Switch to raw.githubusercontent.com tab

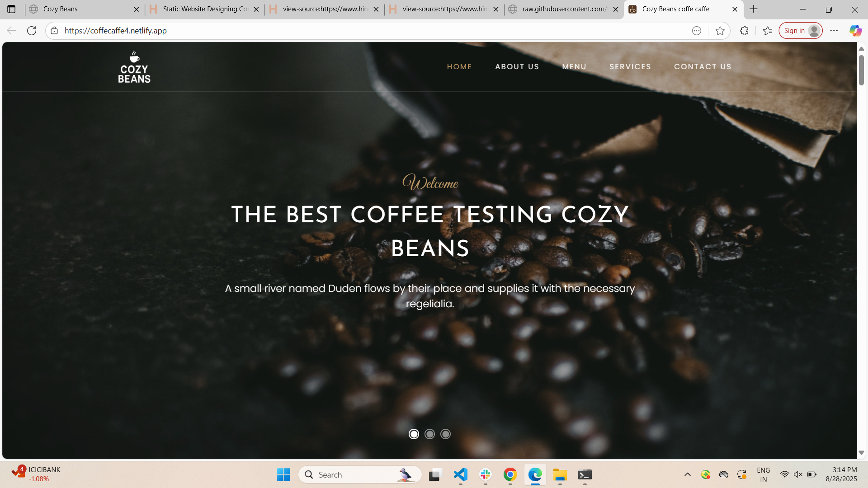point(564,9)
